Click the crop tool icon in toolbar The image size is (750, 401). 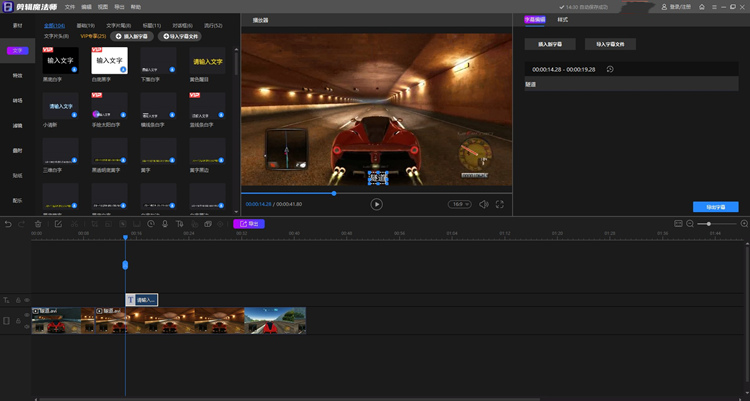[95, 224]
